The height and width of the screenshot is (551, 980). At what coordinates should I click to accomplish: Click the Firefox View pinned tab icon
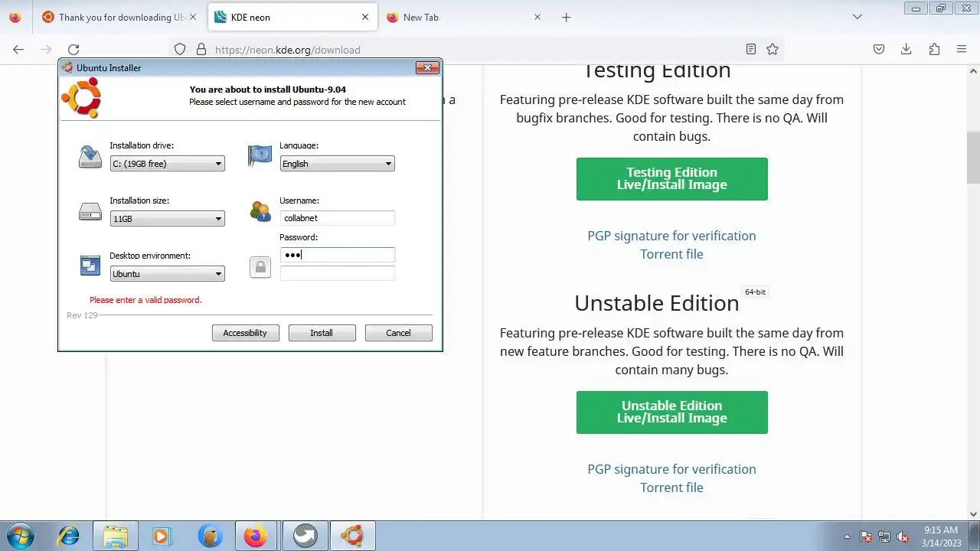15,17
